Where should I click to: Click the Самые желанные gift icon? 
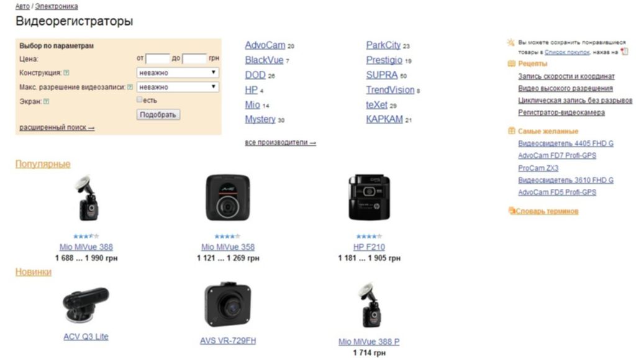(512, 131)
